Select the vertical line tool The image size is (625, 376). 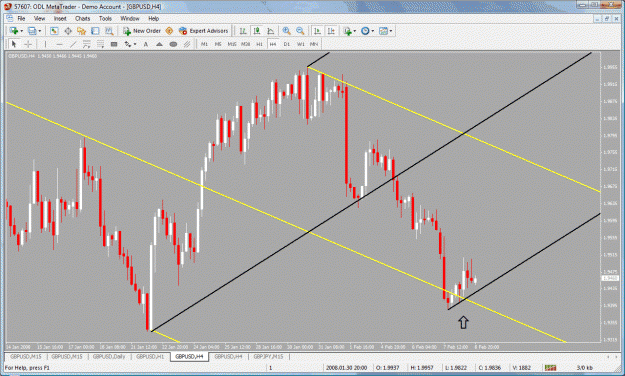pos(45,44)
